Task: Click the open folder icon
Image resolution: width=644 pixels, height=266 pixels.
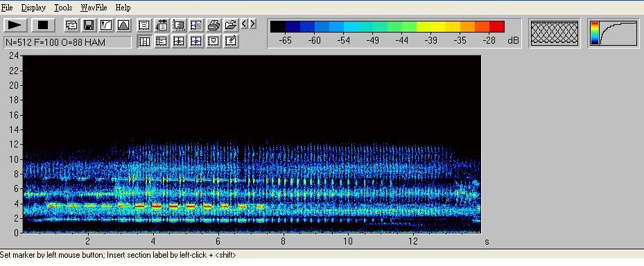Action: [231, 26]
